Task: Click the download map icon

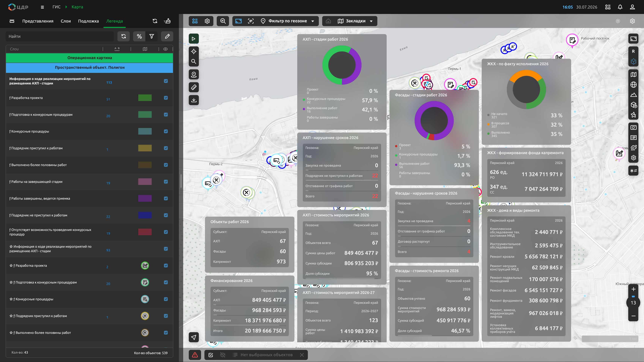Action: pos(193,100)
